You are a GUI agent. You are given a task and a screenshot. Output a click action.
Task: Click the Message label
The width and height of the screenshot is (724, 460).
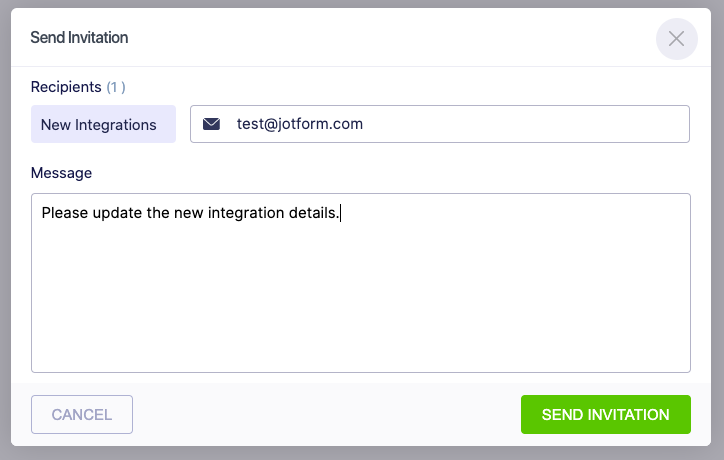click(x=61, y=173)
